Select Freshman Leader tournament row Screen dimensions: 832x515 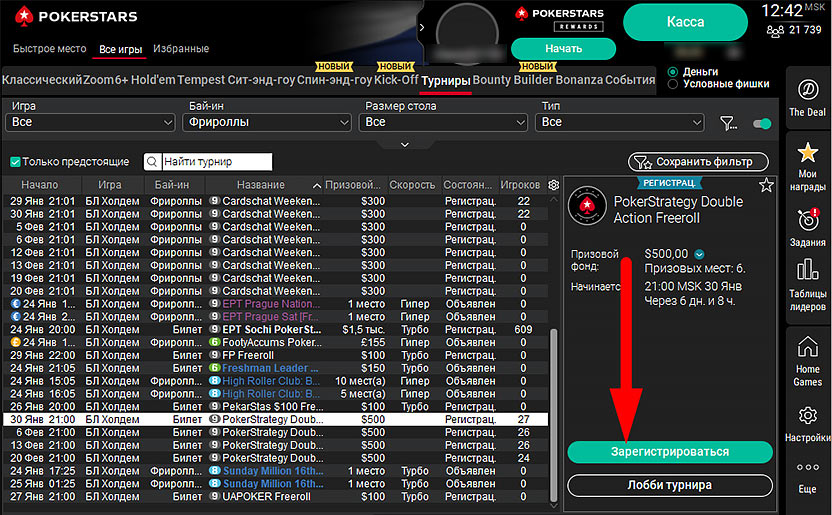point(276,368)
